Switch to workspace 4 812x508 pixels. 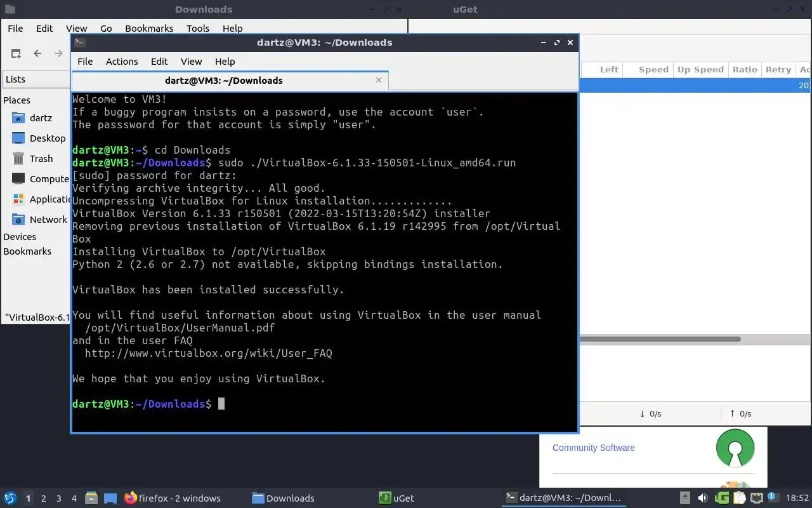(x=74, y=498)
